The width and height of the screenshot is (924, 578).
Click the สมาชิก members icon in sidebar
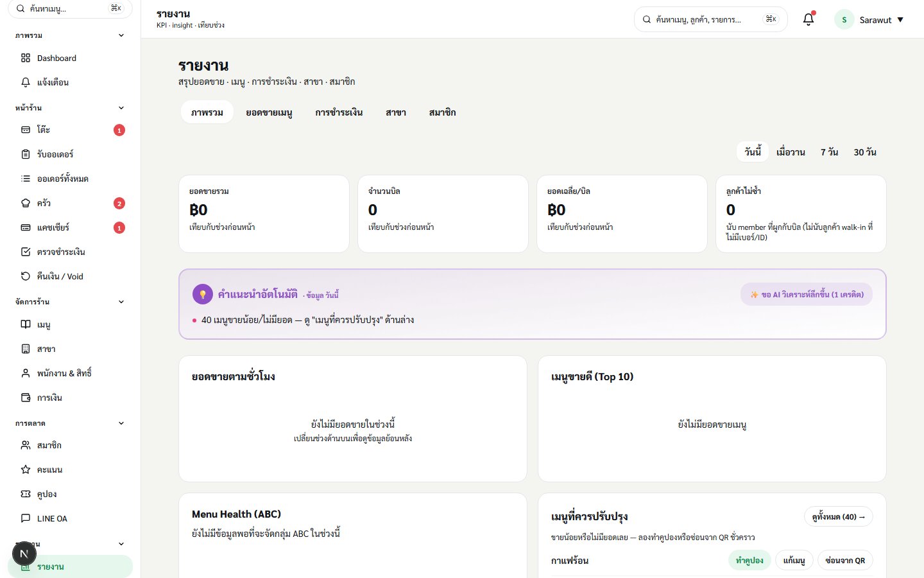pos(26,445)
